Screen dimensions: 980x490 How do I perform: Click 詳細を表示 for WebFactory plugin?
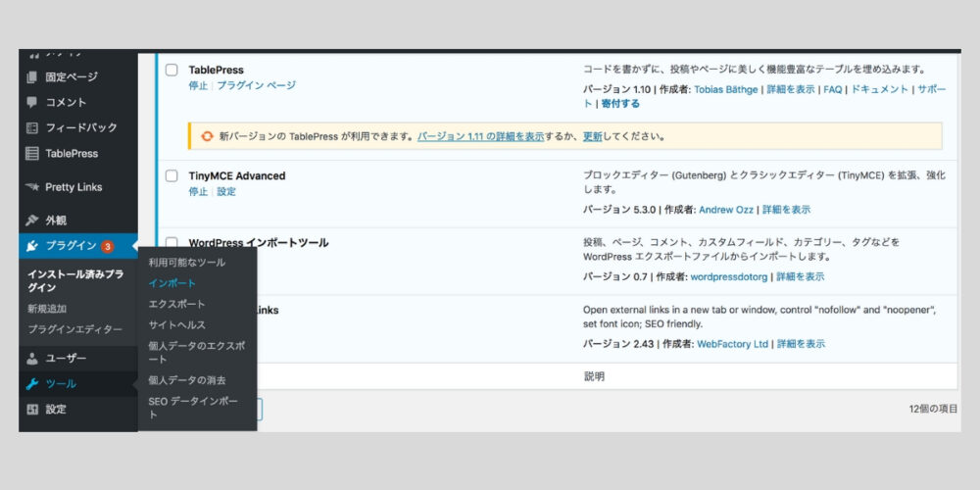pos(801,344)
